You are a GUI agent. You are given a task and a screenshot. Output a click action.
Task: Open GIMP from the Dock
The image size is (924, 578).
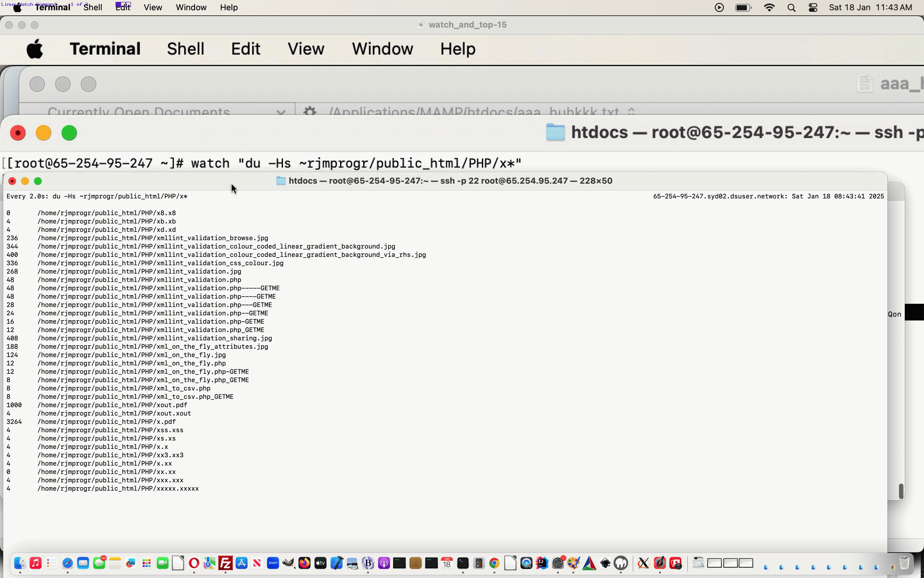(289, 563)
